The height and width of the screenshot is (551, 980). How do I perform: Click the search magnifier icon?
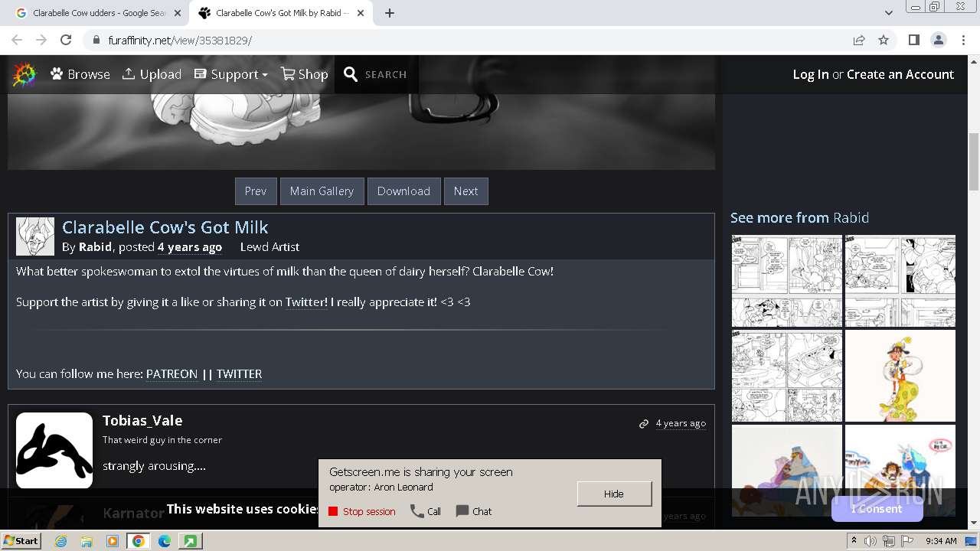click(351, 74)
